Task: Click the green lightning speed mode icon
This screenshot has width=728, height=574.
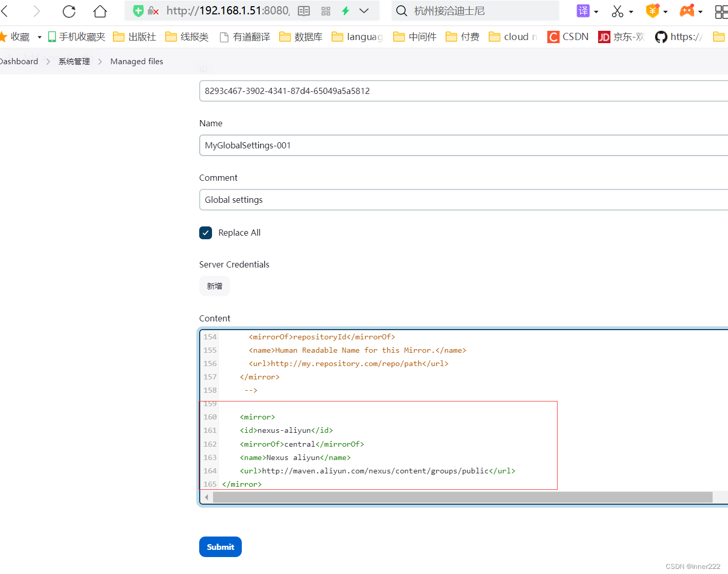Action: [x=346, y=11]
